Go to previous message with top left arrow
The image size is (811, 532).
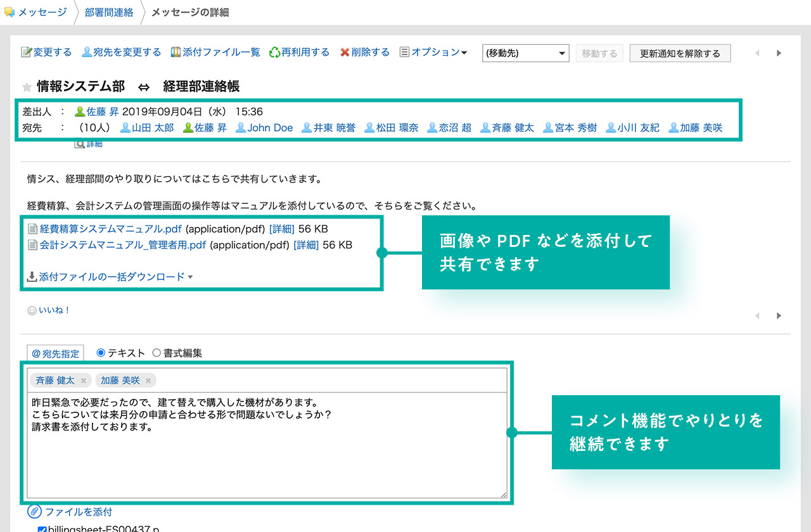coord(757,53)
